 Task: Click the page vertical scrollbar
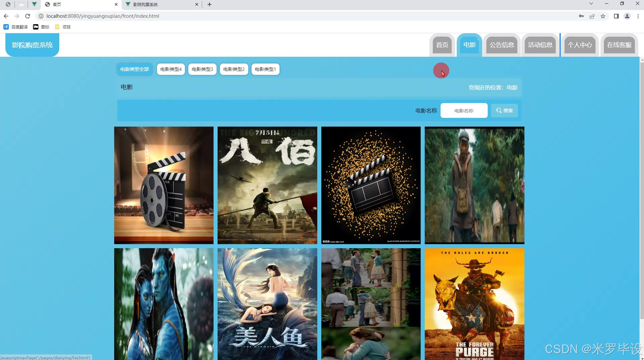pyautogui.click(x=642, y=190)
